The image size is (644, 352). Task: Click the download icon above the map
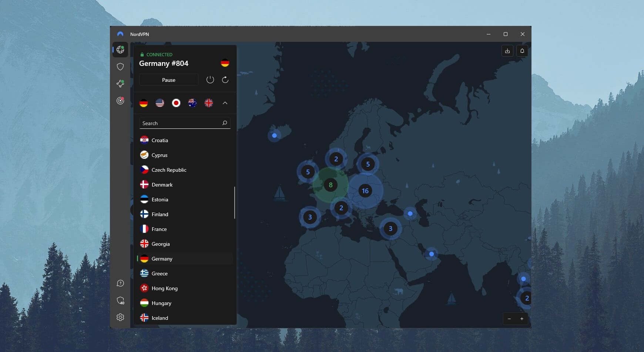point(507,51)
